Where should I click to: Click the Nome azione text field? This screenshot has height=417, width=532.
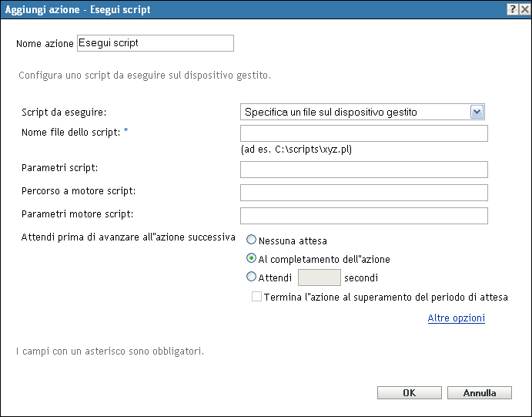[155, 43]
